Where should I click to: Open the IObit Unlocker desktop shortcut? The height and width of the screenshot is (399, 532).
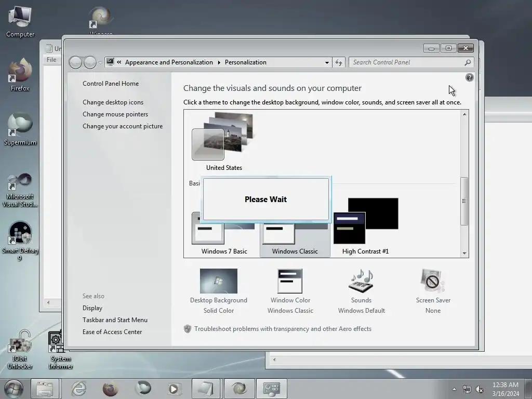pos(20,350)
